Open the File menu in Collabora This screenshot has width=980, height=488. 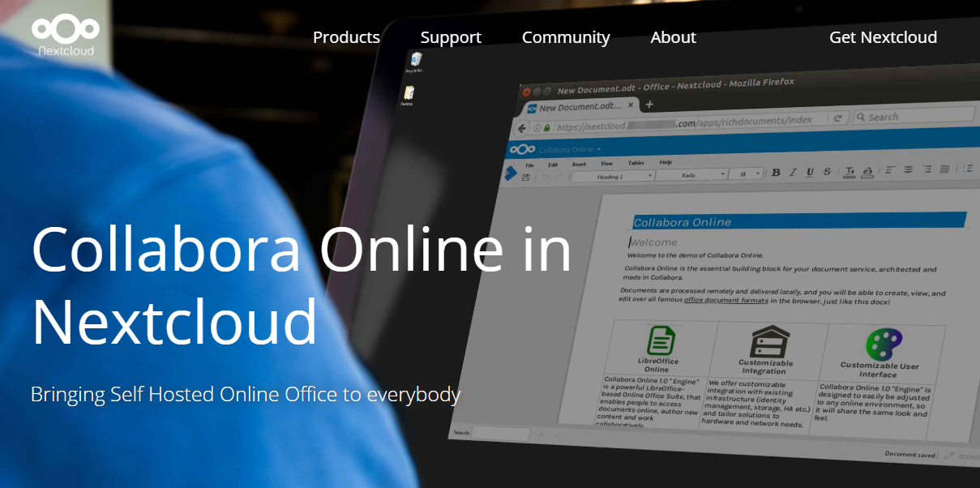click(x=529, y=165)
